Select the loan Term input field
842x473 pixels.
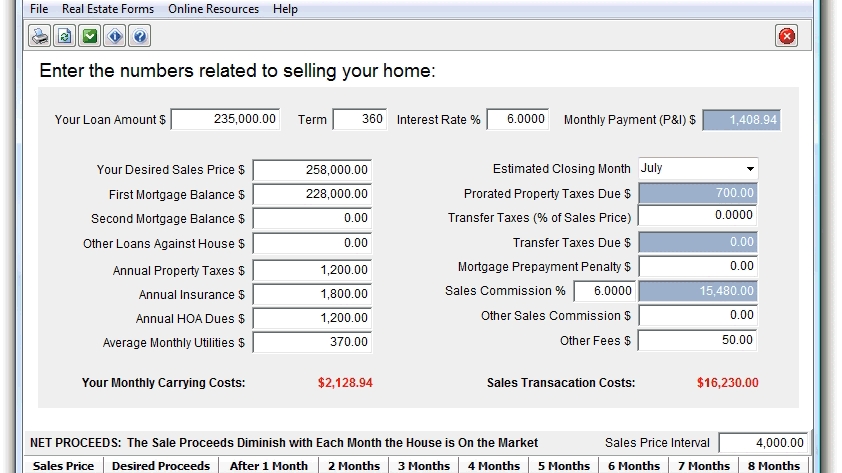(360, 120)
